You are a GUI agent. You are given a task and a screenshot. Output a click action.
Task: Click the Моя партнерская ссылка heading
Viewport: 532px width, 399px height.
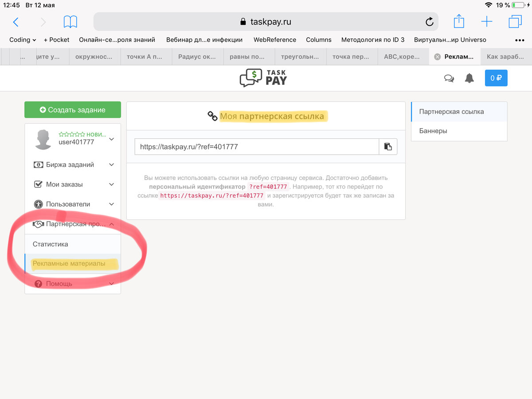pos(272,116)
